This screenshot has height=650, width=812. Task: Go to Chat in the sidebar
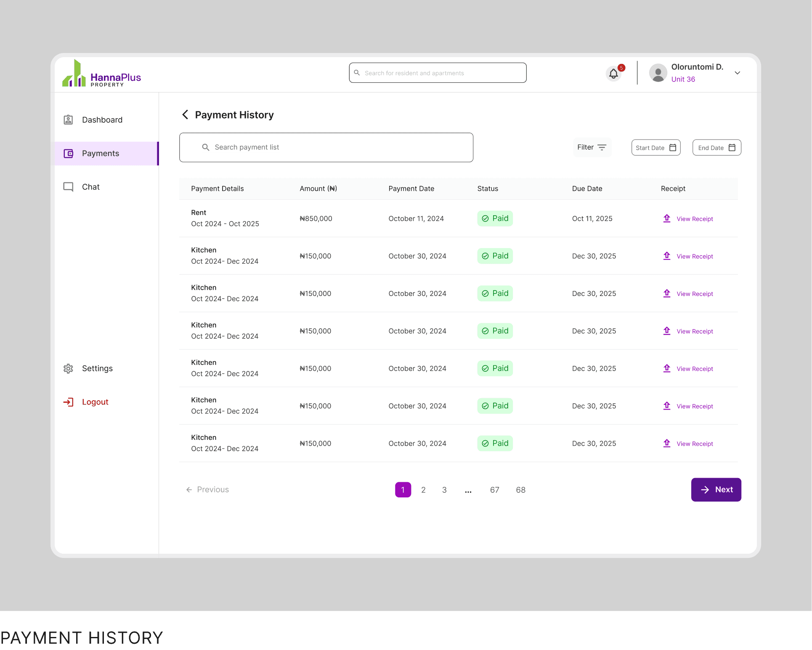(x=90, y=187)
